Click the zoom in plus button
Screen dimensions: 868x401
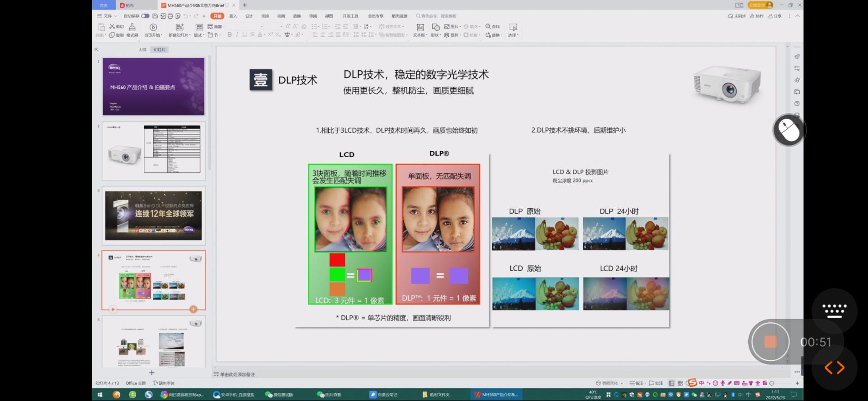(x=797, y=383)
